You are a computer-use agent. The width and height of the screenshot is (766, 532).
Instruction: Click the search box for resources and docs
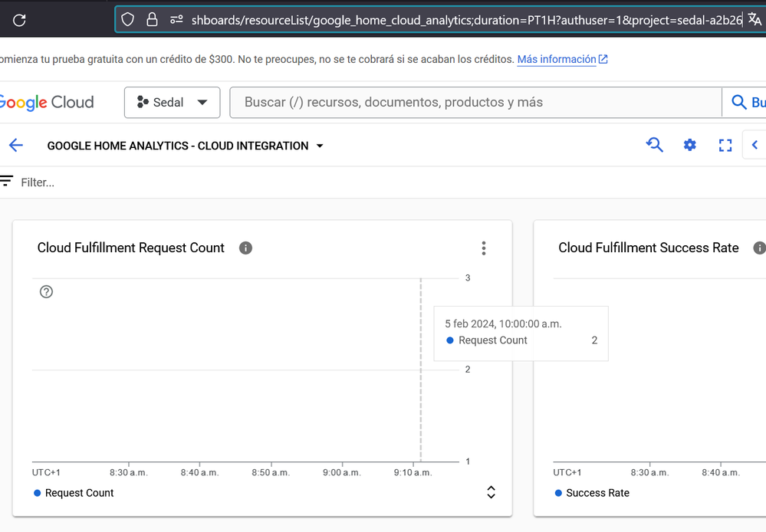click(x=475, y=103)
